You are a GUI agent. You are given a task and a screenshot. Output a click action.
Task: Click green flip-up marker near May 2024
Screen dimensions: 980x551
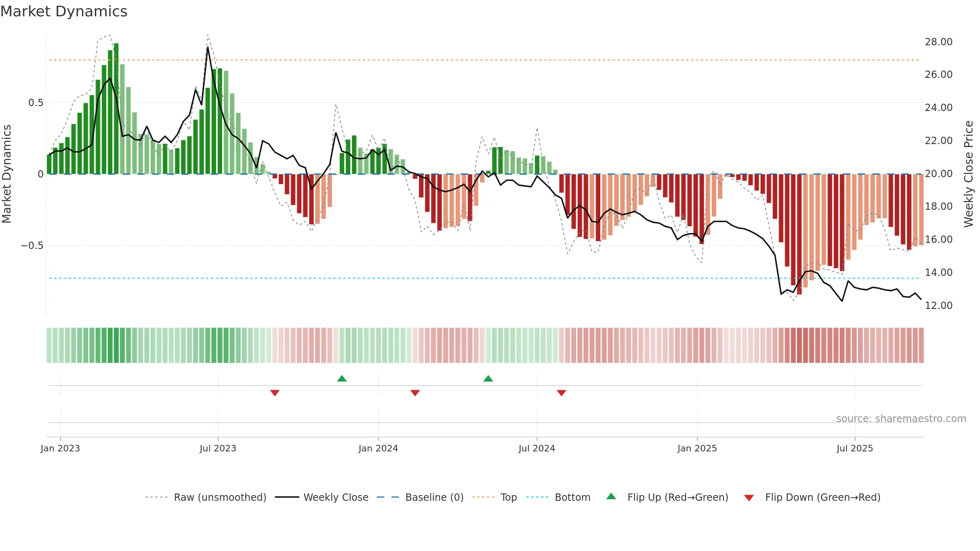[488, 378]
